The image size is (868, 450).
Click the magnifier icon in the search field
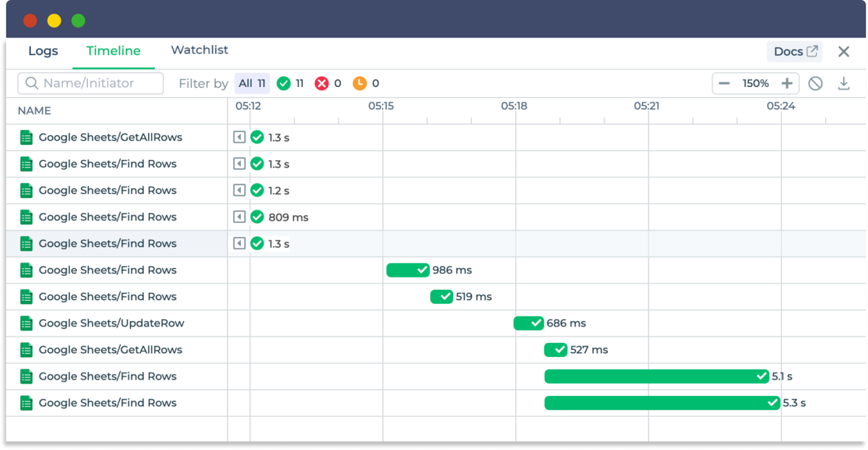click(x=32, y=83)
